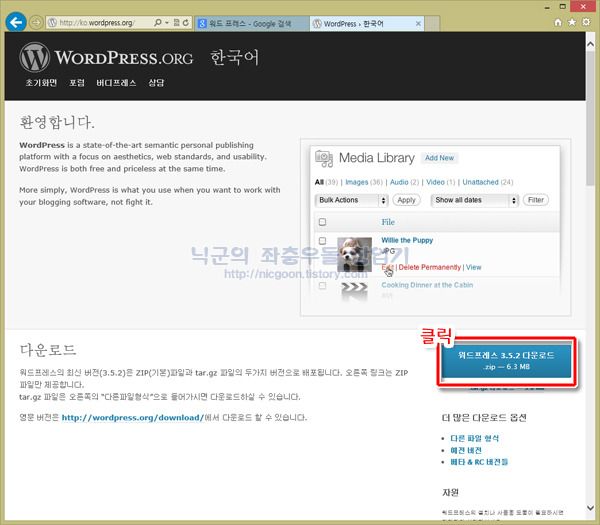Open the 예전 버전 link
Viewport: 600px width, 525px height.
(x=466, y=450)
